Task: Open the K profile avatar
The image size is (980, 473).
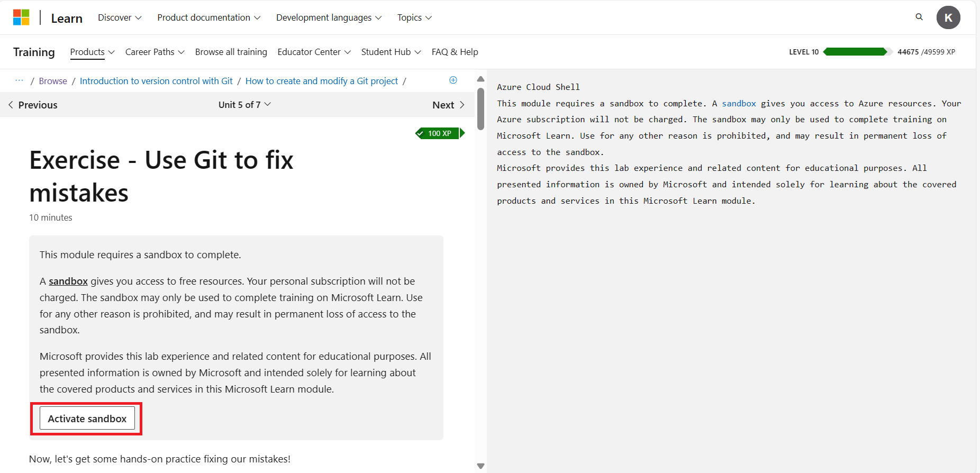Action: [948, 17]
